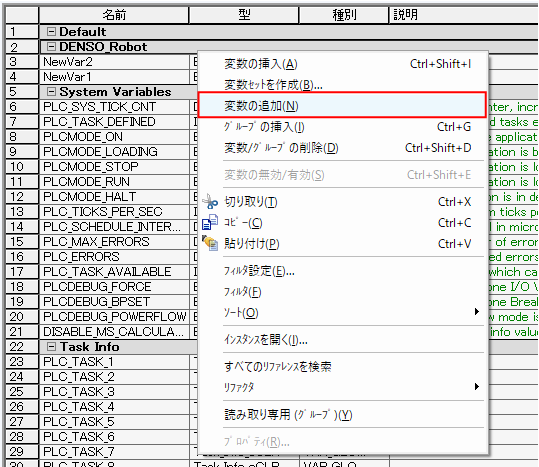Screen dimensions: 539x467
Task: Choose 変数/グループの削除(D) option
Action: (x=342, y=148)
